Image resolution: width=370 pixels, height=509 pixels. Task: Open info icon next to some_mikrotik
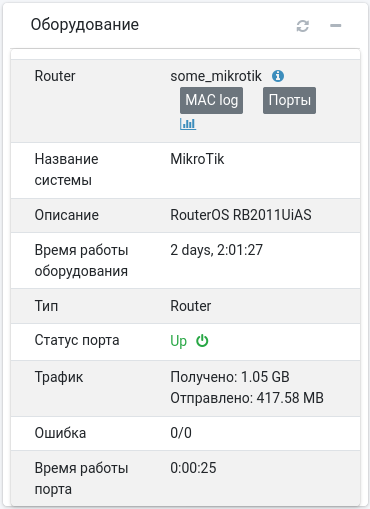click(x=278, y=76)
